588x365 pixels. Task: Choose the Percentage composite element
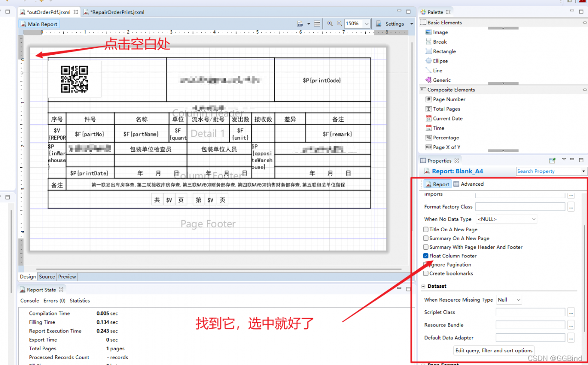(442, 137)
